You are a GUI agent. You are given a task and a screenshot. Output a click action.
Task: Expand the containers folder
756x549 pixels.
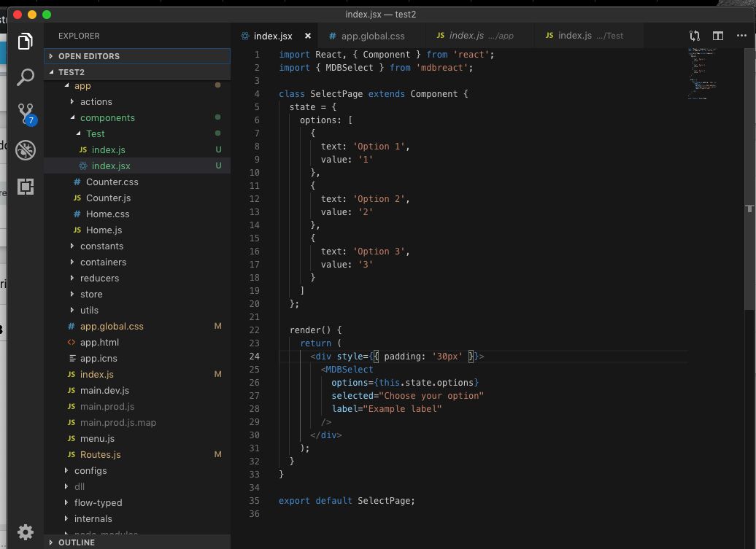click(x=137, y=262)
